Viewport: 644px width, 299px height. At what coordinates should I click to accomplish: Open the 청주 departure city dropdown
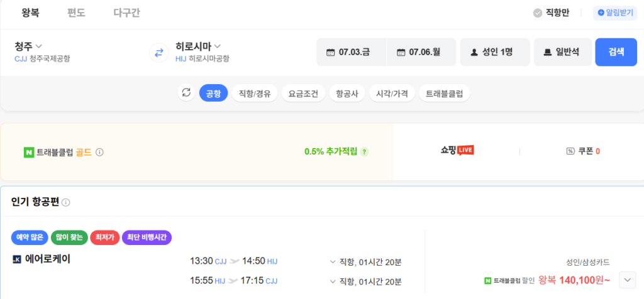pos(28,46)
